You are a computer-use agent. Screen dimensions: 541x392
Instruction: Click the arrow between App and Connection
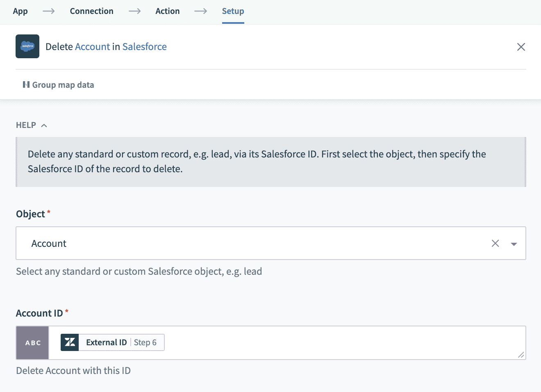point(49,11)
